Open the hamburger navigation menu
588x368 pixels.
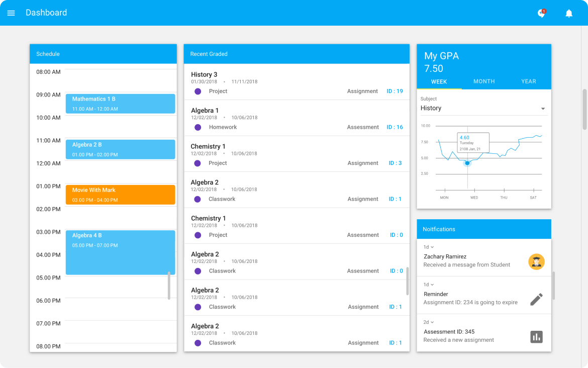click(11, 13)
